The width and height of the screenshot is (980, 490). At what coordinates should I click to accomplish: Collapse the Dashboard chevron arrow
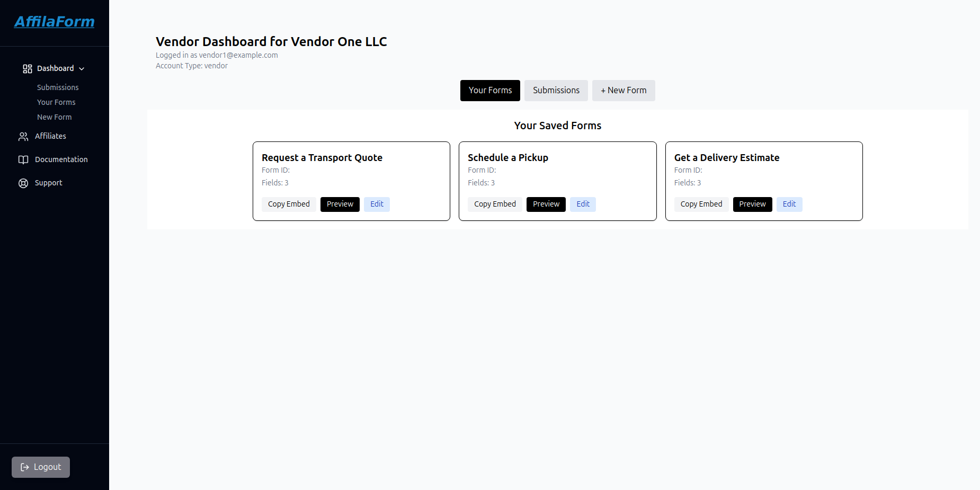click(82, 69)
